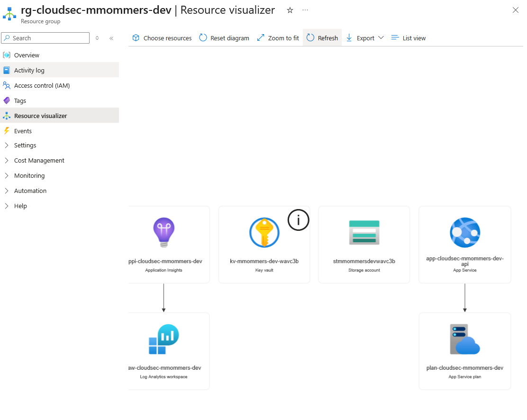Click the Events lightning bolt icon

[7, 131]
